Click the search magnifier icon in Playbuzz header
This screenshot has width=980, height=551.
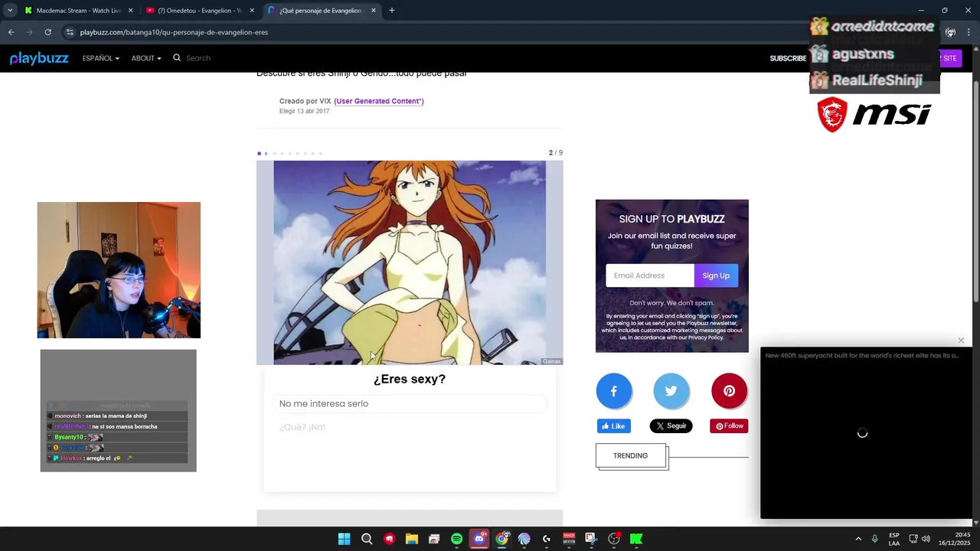click(x=177, y=58)
